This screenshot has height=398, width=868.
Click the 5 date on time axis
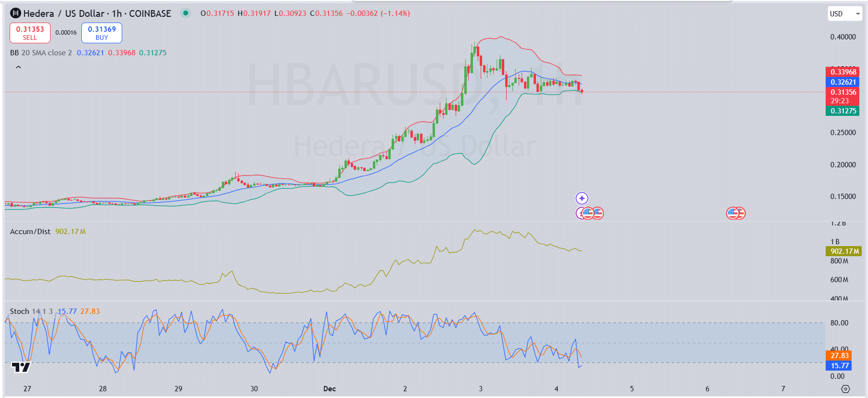(x=632, y=389)
